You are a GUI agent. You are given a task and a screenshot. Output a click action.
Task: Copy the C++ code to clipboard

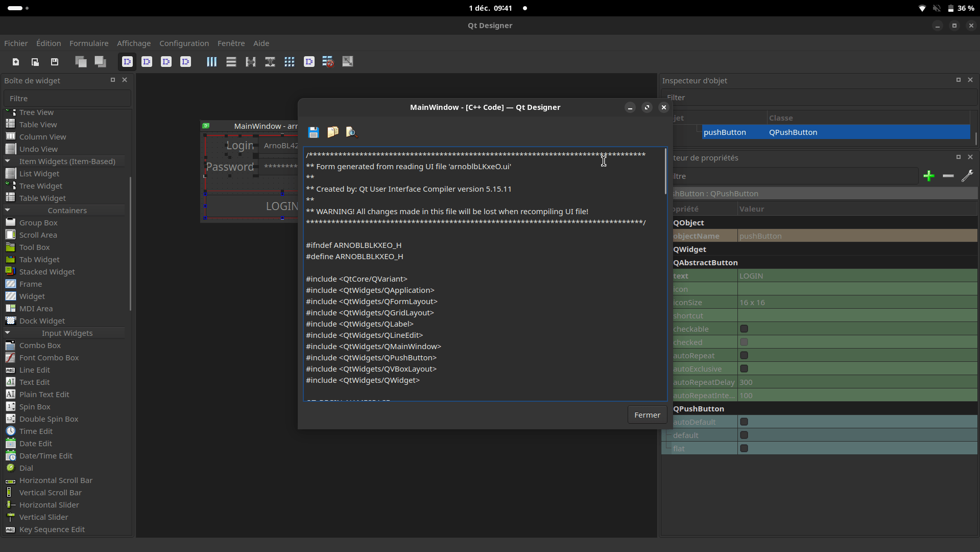(333, 132)
